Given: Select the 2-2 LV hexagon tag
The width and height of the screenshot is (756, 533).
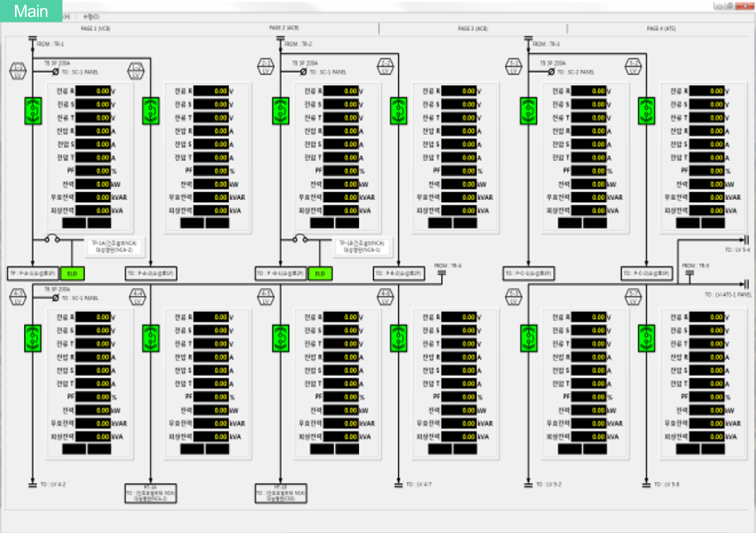Looking at the screenshot, I should [385, 67].
